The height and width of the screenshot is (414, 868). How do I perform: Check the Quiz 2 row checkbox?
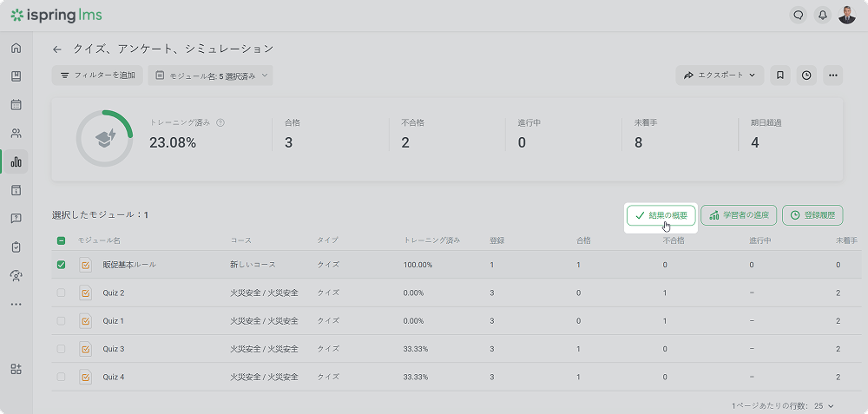pyautogui.click(x=61, y=293)
